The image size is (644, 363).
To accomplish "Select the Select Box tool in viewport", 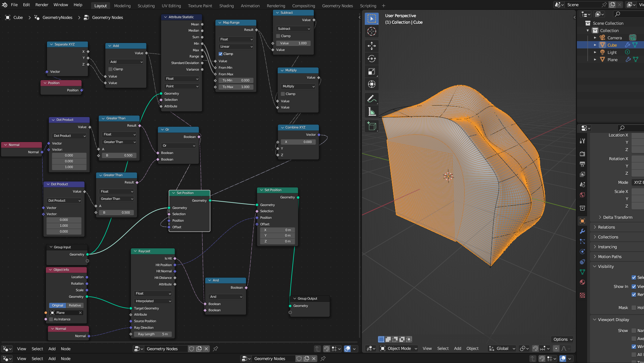I will point(371,19).
